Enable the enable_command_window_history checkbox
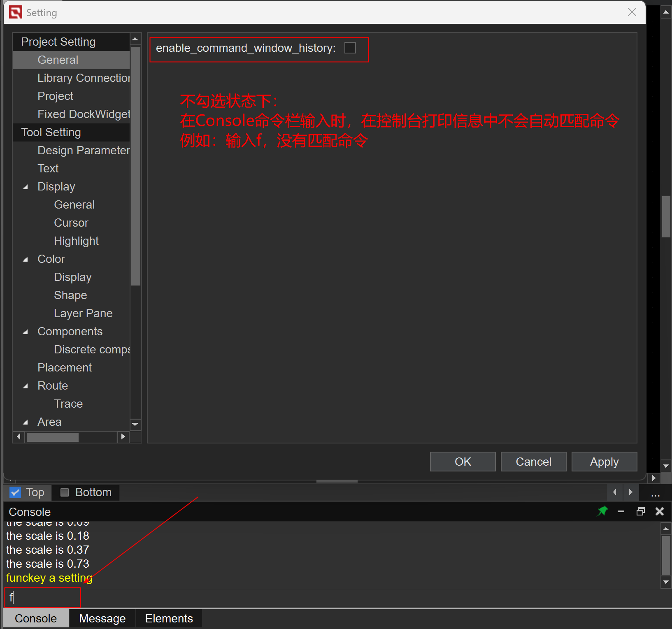Screen dimensions: 672x629 pos(350,48)
